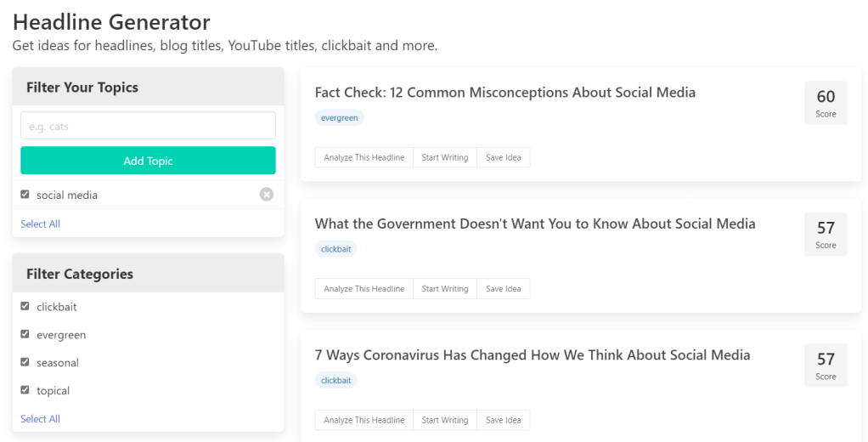The height and width of the screenshot is (442, 868).
Task: Save Idea for the Government headline
Action: [x=503, y=289]
